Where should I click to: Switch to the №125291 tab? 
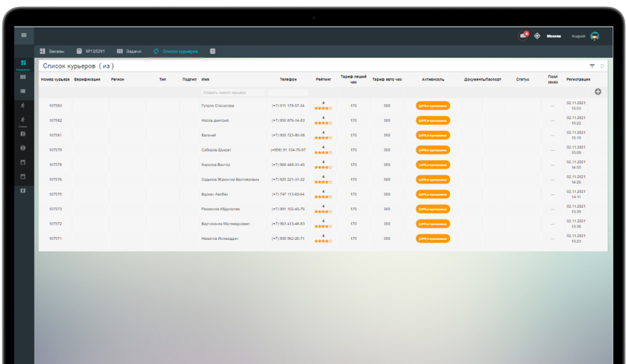tap(91, 51)
